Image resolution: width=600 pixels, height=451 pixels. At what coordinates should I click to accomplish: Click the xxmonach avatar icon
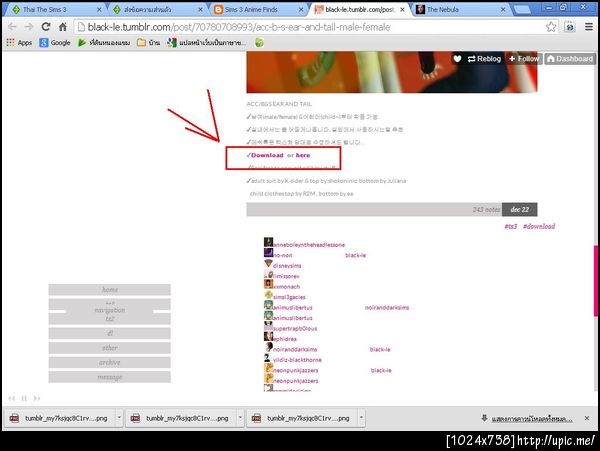pyautogui.click(x=268, y=284)
